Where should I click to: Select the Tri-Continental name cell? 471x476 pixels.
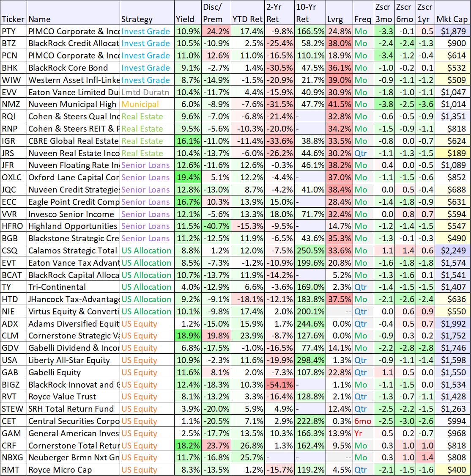pos(74,287)
